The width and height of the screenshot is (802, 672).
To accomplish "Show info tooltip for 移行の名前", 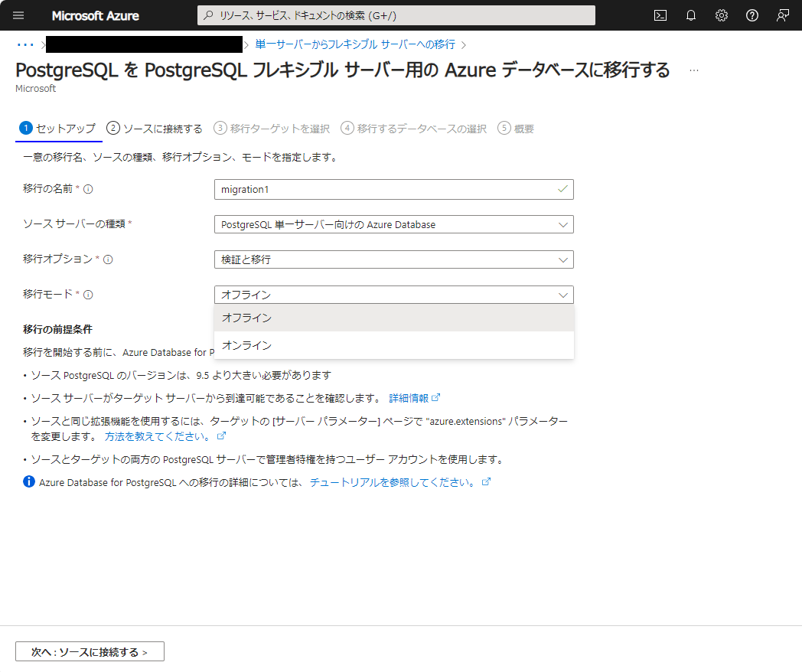I will 88,189.
